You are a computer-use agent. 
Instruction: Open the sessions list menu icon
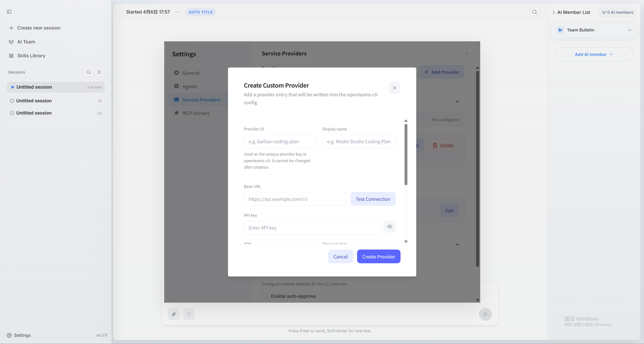pyautogui.click(x=99, y=72)
